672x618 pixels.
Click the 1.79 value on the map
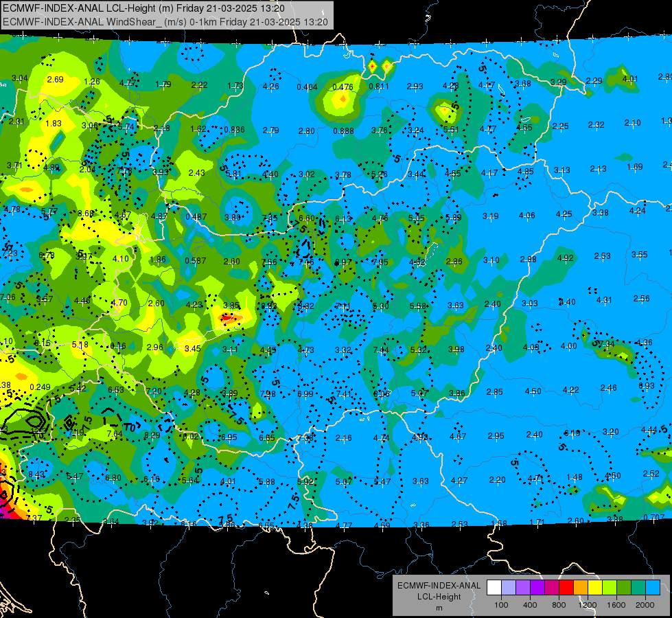point(163,84)
